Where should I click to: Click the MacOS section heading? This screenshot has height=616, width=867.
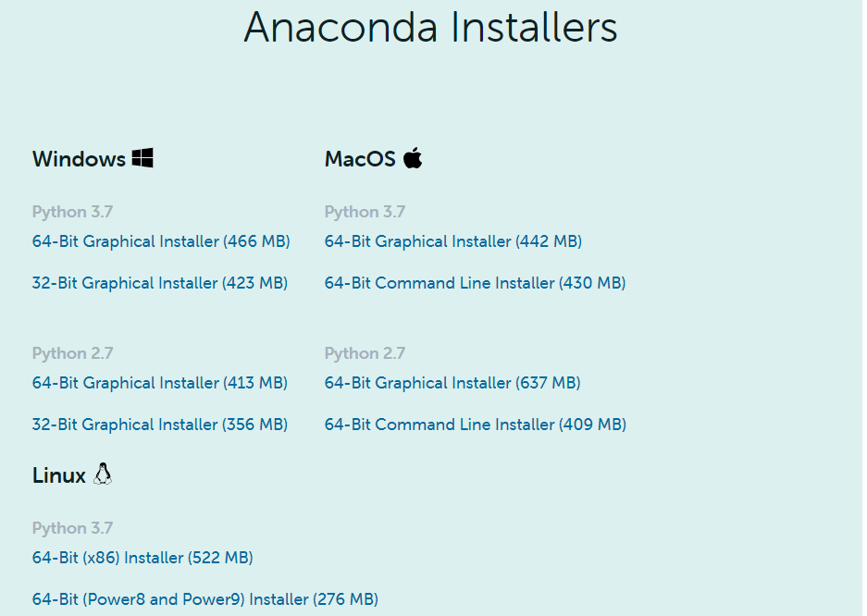click(x=360, y=159)
